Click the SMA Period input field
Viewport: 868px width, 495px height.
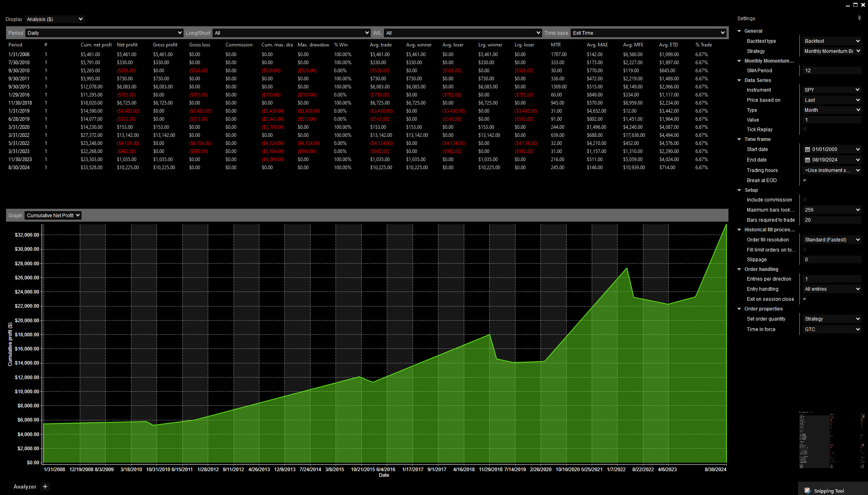832,71
